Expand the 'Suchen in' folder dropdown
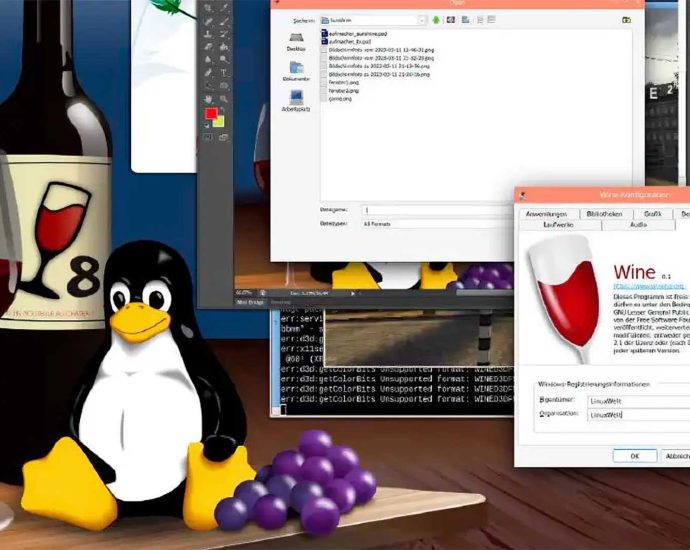The image size is (690, 550). click(422, 21)
